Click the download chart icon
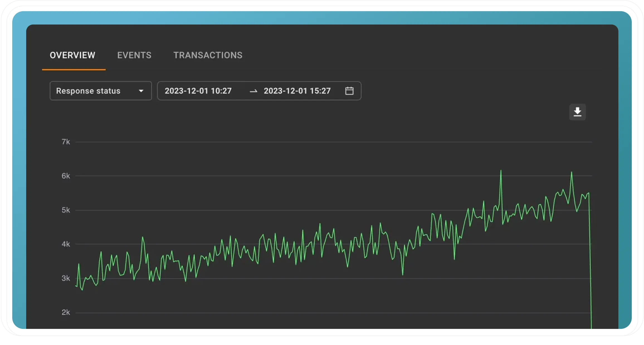The width and height of the screenshot is (644, 345). 577,112
